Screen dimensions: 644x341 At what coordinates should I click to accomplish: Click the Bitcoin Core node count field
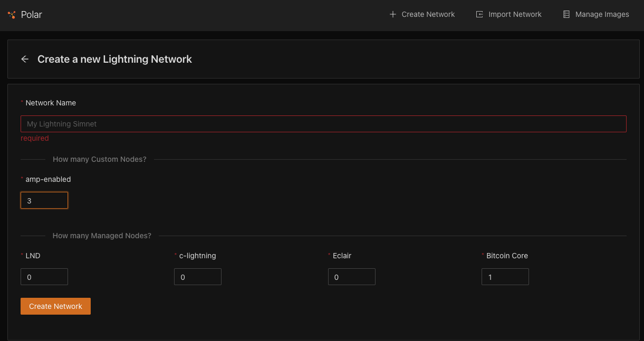pyautogui.click(x=505, y=277)
